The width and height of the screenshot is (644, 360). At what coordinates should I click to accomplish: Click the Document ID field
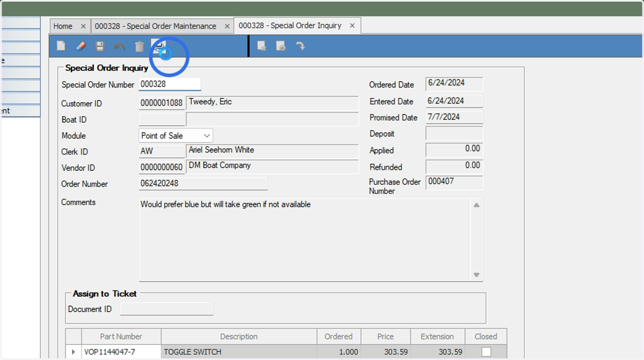click(166, 308)
